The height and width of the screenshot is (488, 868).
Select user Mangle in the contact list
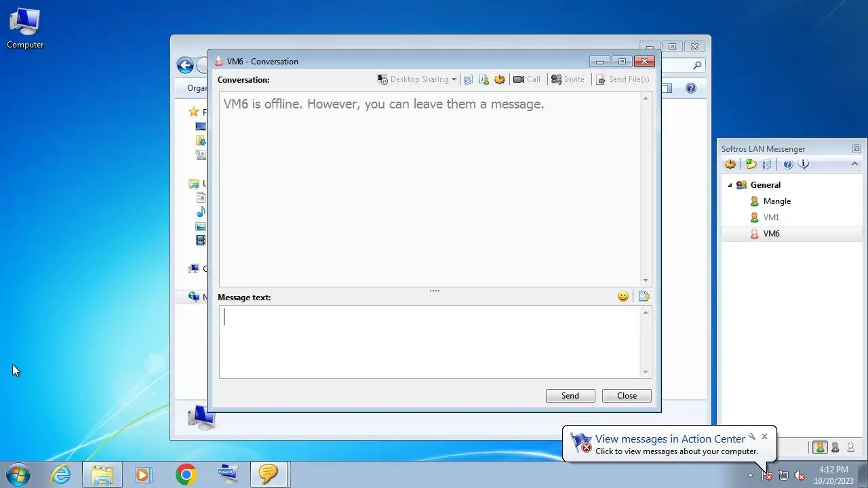click(791, 201)
